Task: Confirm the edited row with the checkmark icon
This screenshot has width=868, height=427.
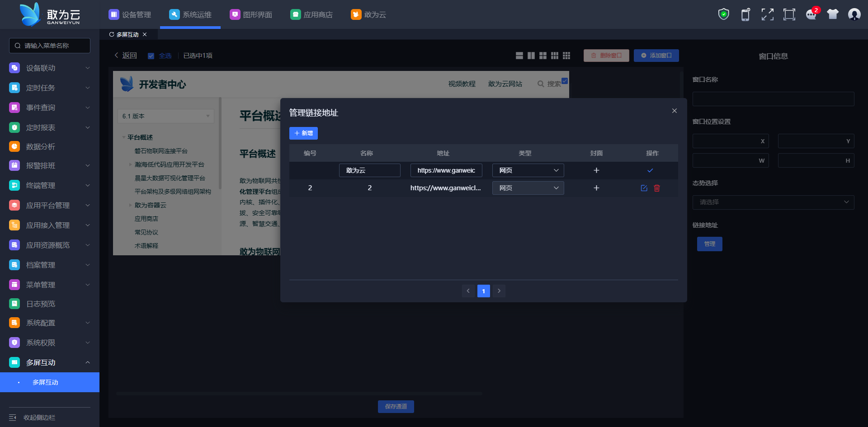Action: pyautogui.click(x=650, y=170)
